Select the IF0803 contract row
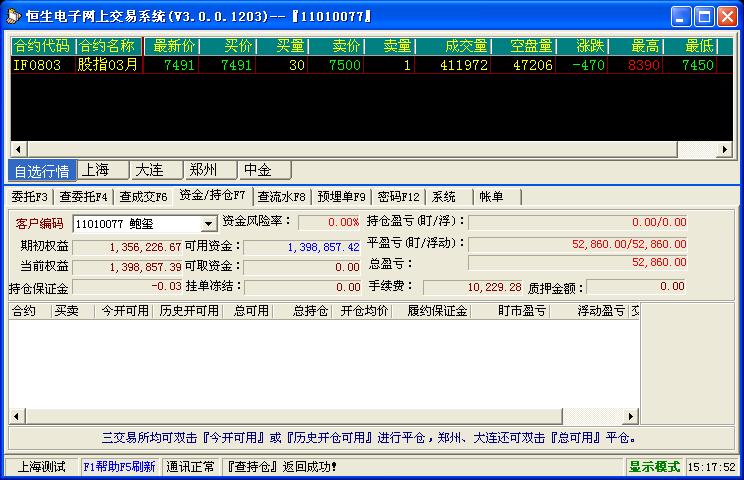This screenshot has width=744, height=480. click(371, 65)
